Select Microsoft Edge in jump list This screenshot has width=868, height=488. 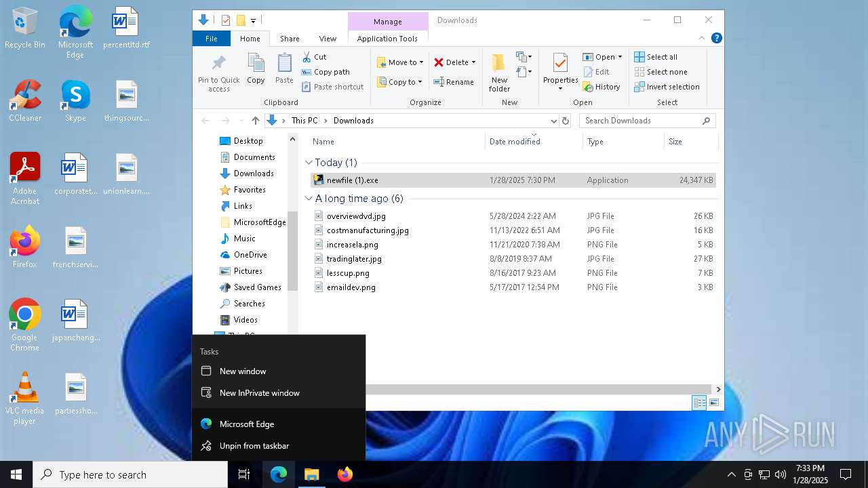click(279, 424)
